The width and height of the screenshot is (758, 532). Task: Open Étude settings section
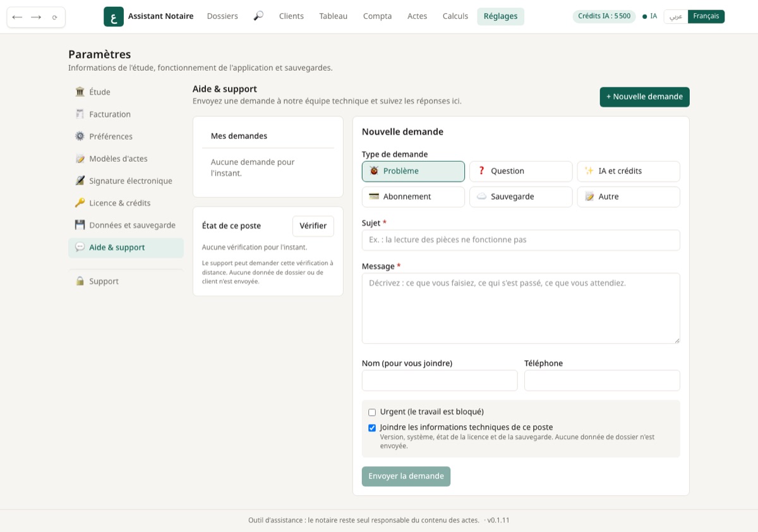126,92
